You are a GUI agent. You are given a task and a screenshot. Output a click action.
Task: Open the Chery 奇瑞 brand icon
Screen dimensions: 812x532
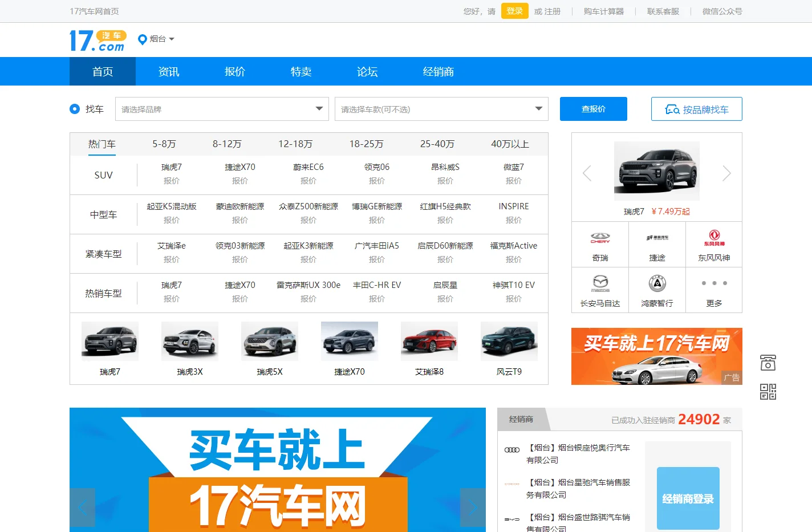point(600,238)
